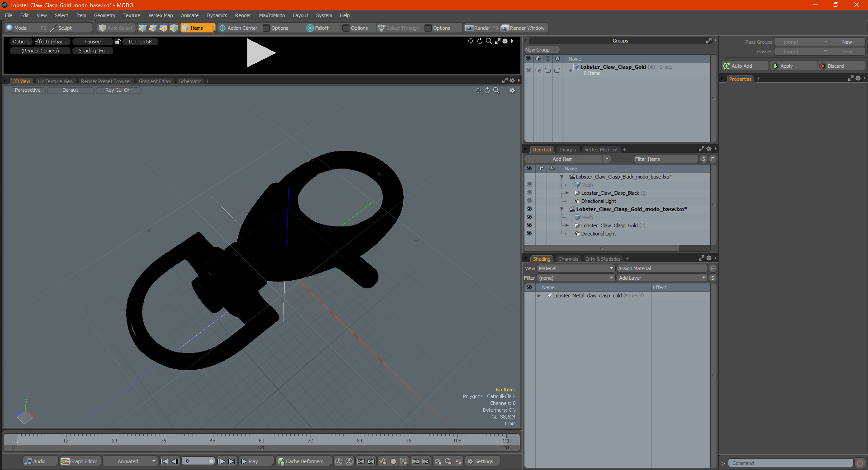Click 3D viewport rotate view icon
This screenshot has width=868, height=470.
[x=487, y=90]
